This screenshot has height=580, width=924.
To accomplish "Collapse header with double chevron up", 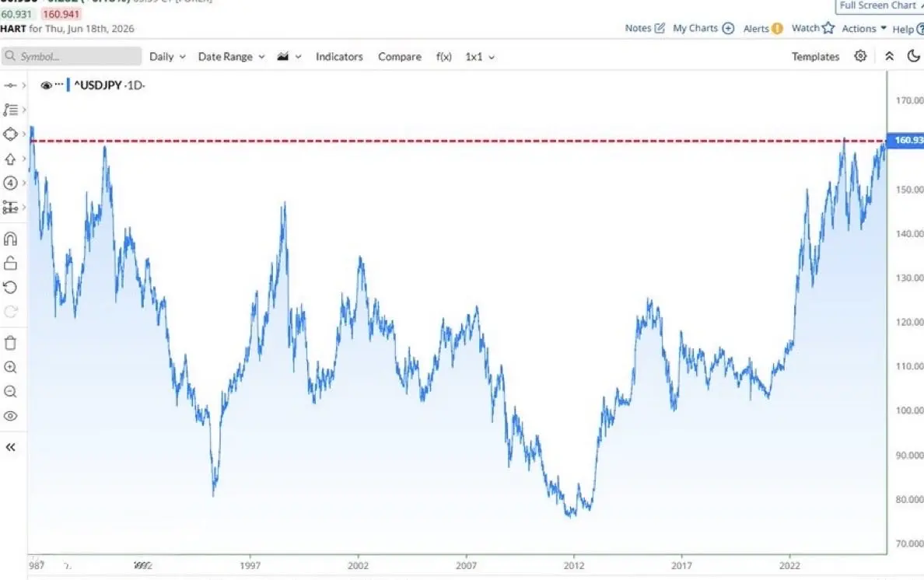I will (x=889, y=56).
